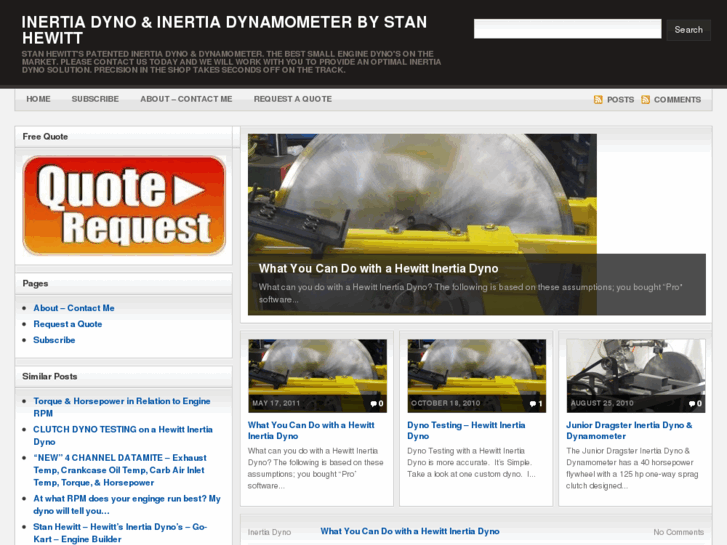Screen dimensions: 727x545
Task: Open site title Inertia Dyno by Stan Hewitt
Action: tap(224, 30)
